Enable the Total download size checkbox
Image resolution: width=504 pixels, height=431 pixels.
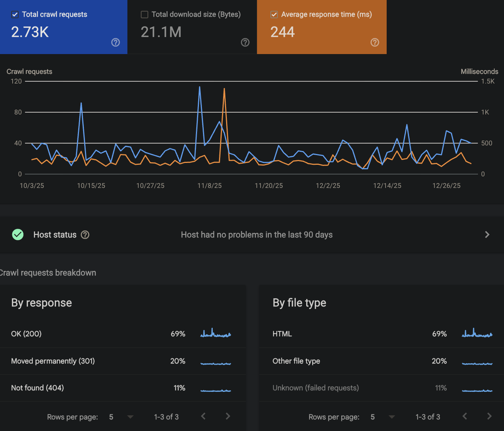[x=145, y=14]
